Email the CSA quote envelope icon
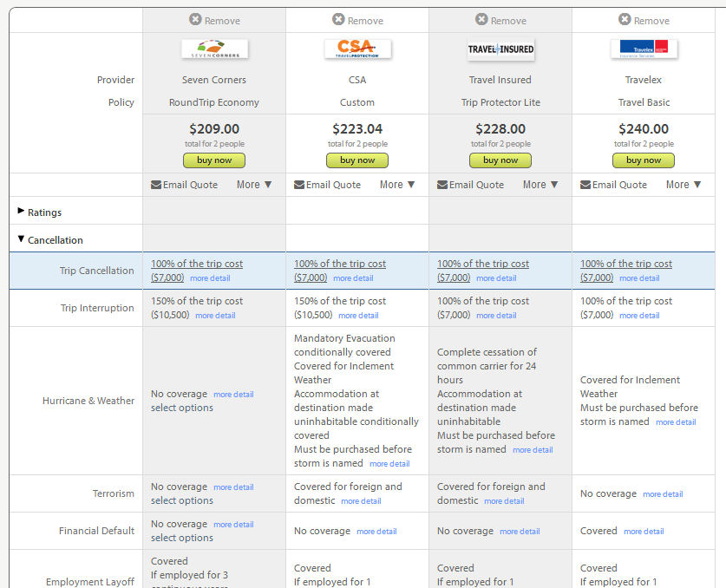Image resolution: width=726 pixels, height=588 pixels. (299, 185)
